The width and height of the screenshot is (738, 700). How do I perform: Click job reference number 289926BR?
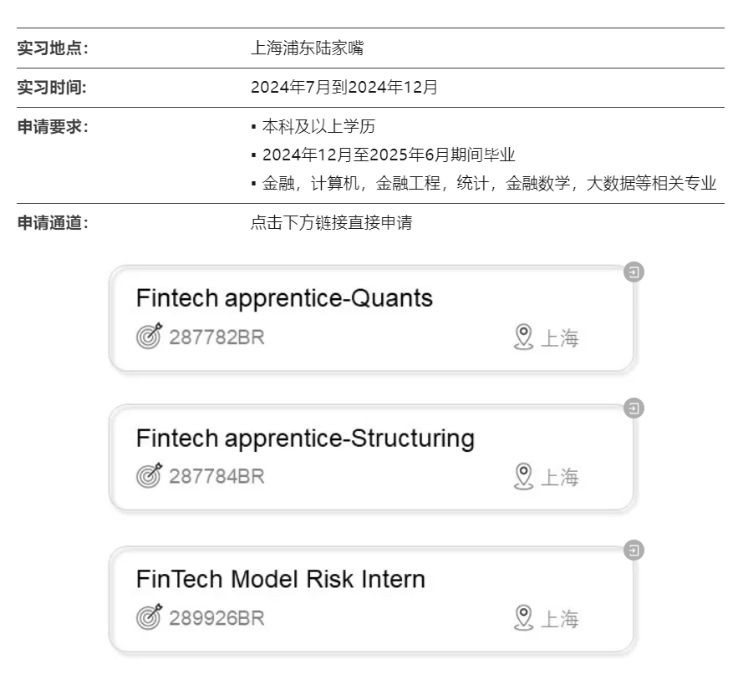[216, 618]
